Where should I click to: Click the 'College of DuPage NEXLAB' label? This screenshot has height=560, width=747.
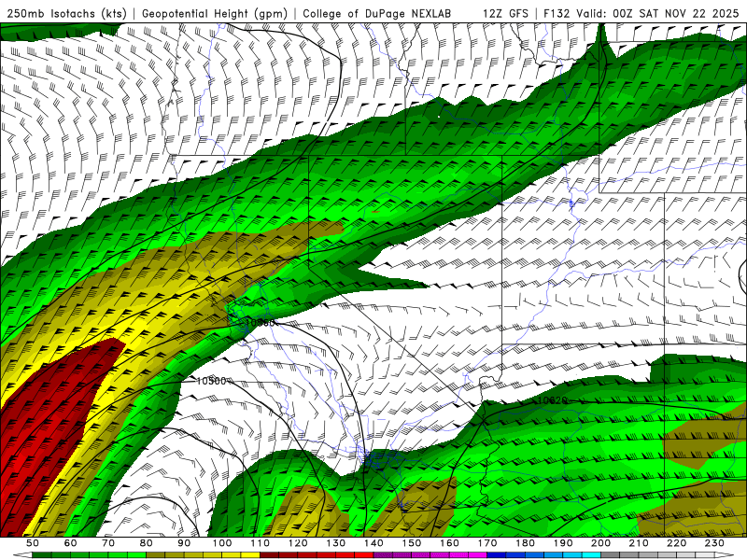pyautogui.click(x=377, y=13)
